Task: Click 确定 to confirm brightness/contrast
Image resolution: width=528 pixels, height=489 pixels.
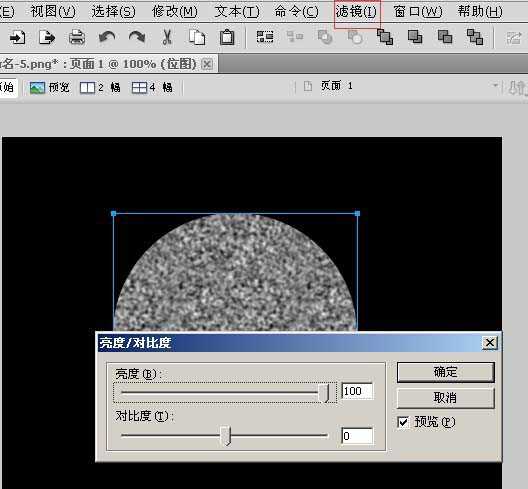Action: [446, 372]
